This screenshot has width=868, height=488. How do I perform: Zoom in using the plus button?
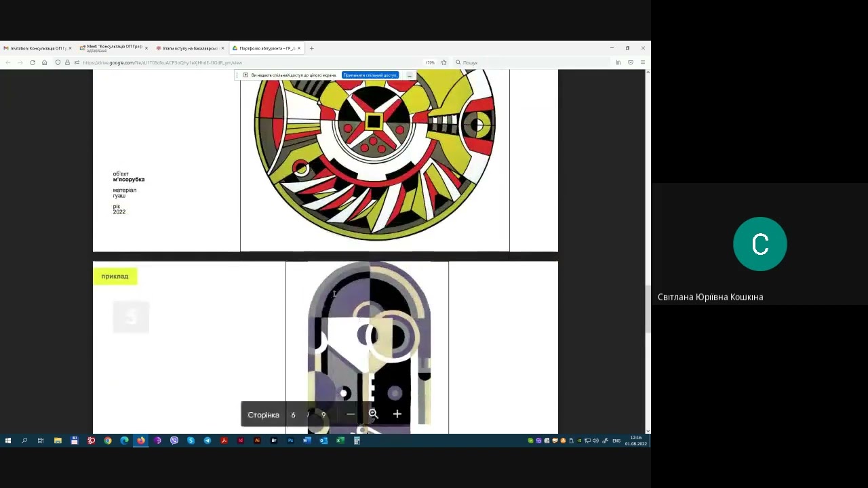coord(397,414)
